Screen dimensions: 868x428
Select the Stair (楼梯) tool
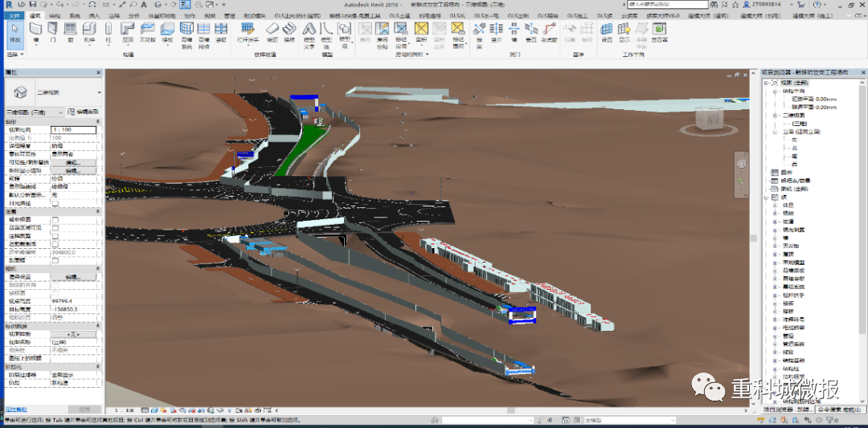[x=289, y=33]
